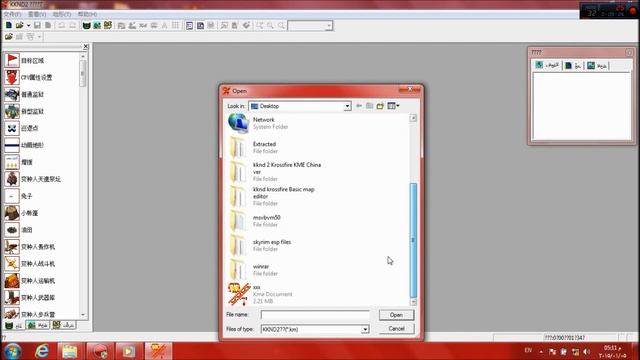Open the first menu 文件(F) in menu bar
The height and width of the screenshot is (360, 640).
pyautogui.click(x=12, y=14)
